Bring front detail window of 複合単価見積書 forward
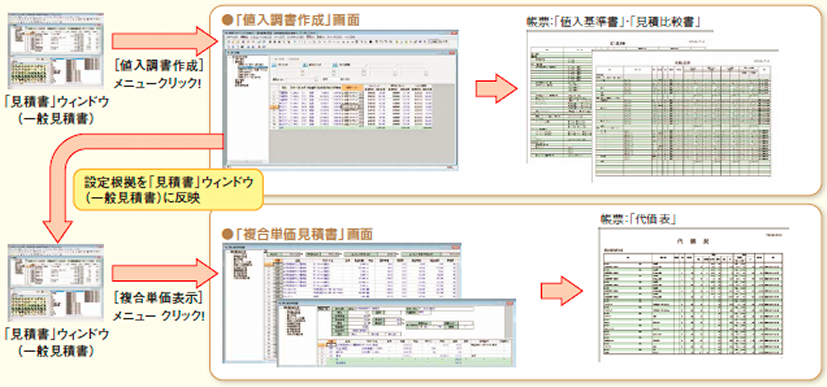The height and width of the screenshot is (387, 827). (396, 332)
